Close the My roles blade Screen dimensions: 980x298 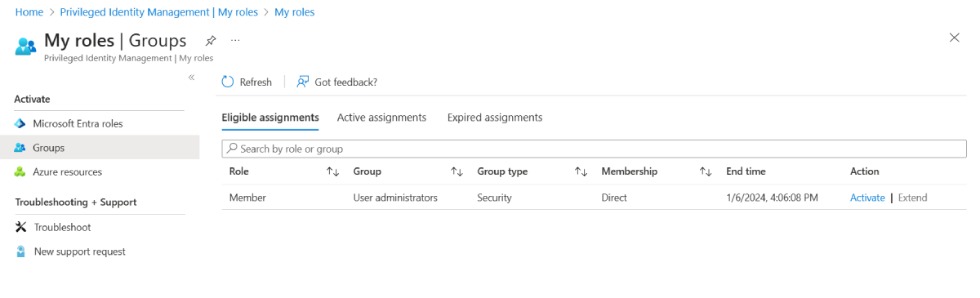pyautogui.click(x=955, y=38)
